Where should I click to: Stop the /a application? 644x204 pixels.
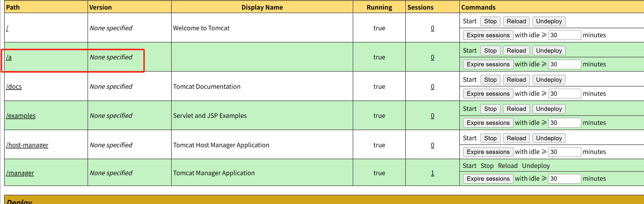[490, 51]
